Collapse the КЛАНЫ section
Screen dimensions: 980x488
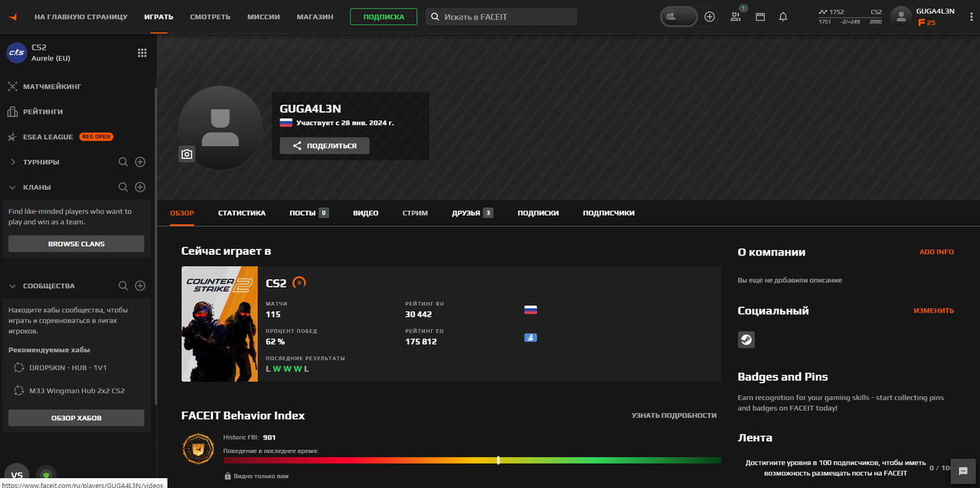pyautogui.click(x=13, y=187)
